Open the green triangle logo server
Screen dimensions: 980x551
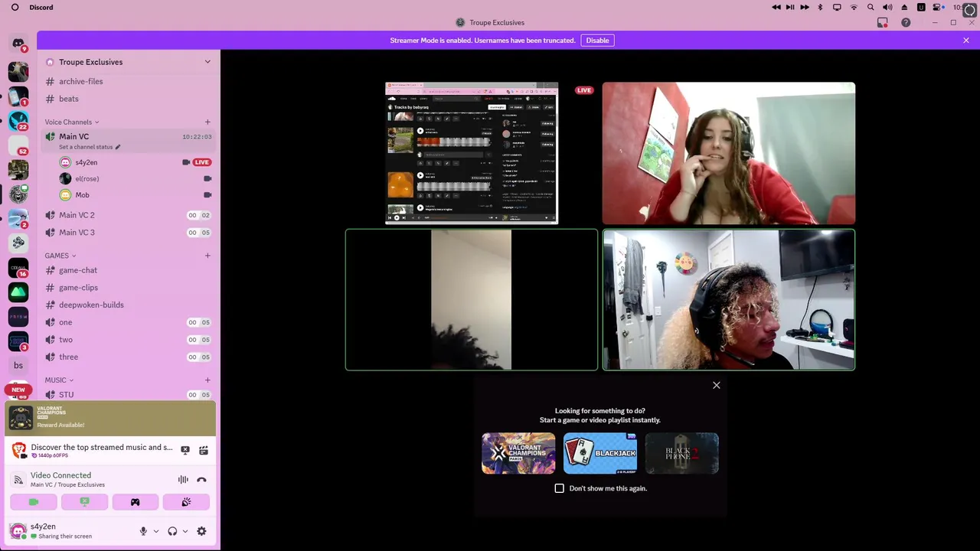18,292
